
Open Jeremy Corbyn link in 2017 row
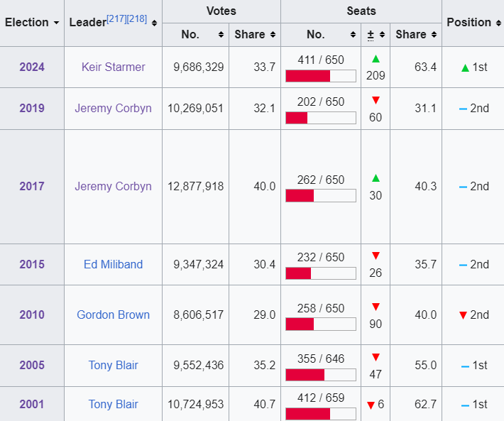(x=113, y=187)
